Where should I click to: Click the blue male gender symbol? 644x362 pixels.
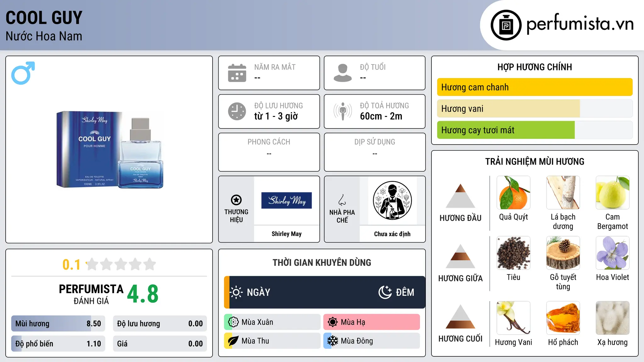coord(23,73)
